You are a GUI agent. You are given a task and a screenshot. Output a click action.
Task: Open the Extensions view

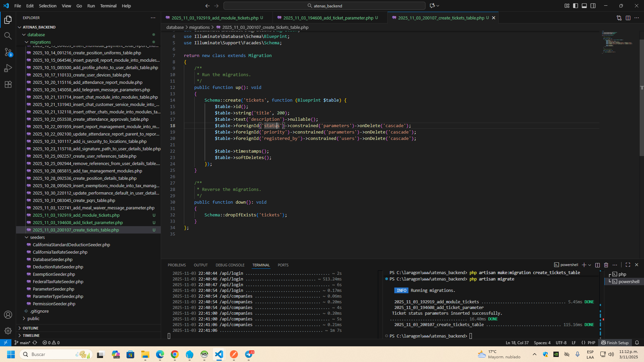click(x=8, y=84)
